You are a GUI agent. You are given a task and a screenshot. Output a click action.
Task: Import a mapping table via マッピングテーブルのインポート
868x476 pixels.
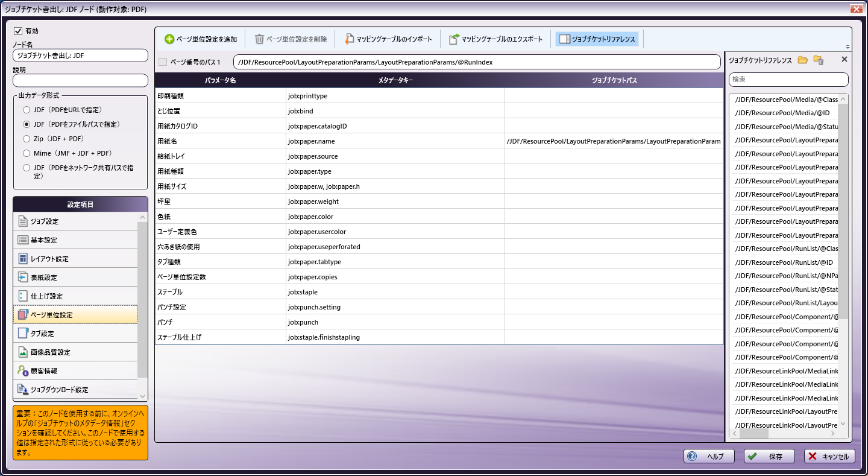point(388,39)
